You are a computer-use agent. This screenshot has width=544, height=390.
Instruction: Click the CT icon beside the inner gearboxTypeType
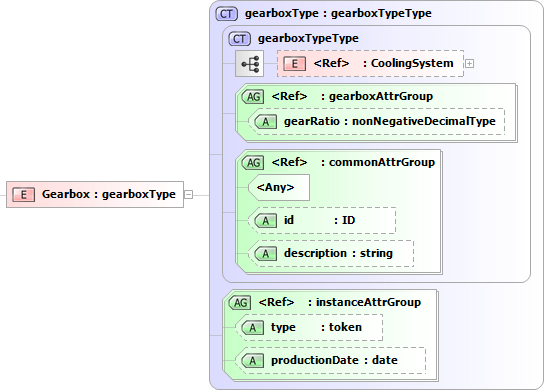pos(239,39)
